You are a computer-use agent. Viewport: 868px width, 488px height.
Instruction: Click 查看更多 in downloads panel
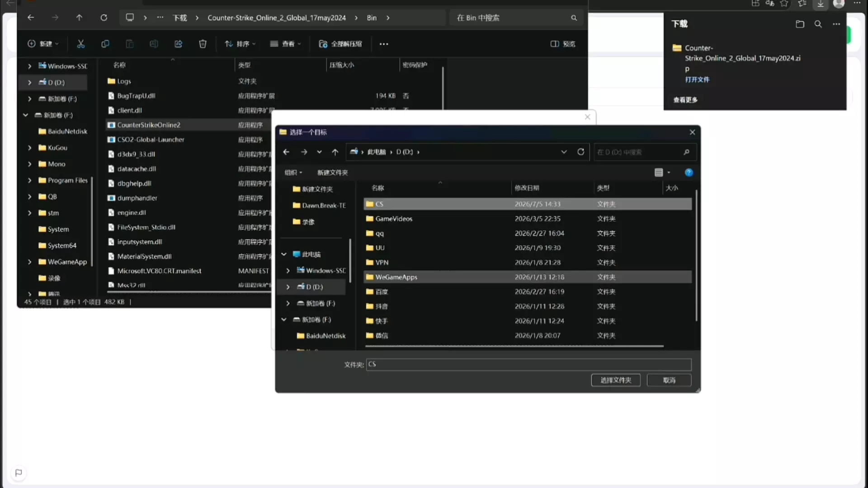click(685, 100)
